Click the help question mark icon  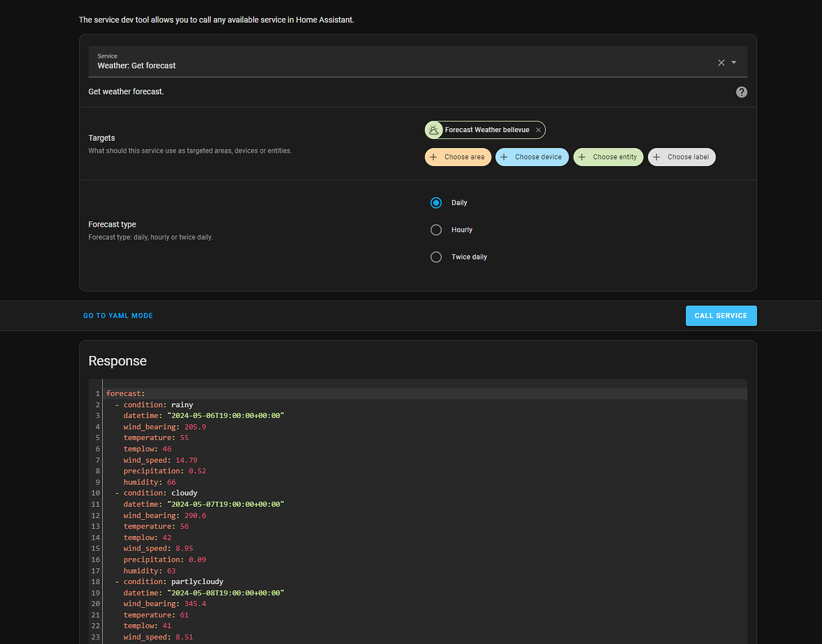[741, 92]
